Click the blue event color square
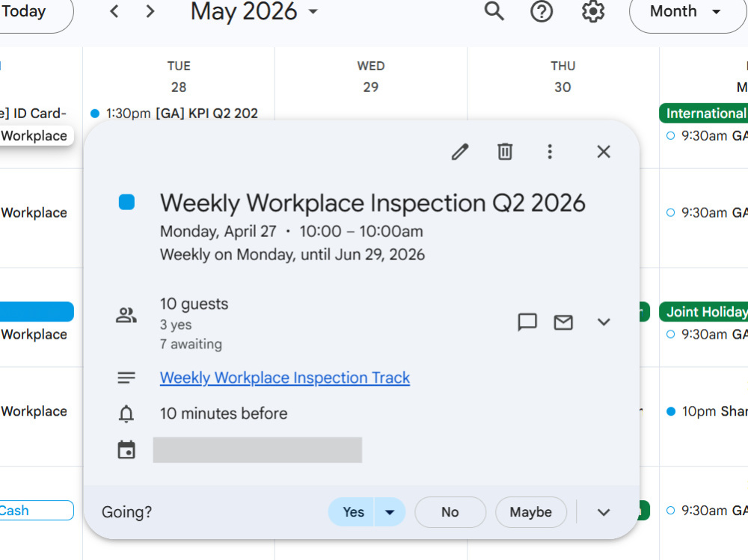 (x=126, y=203)
